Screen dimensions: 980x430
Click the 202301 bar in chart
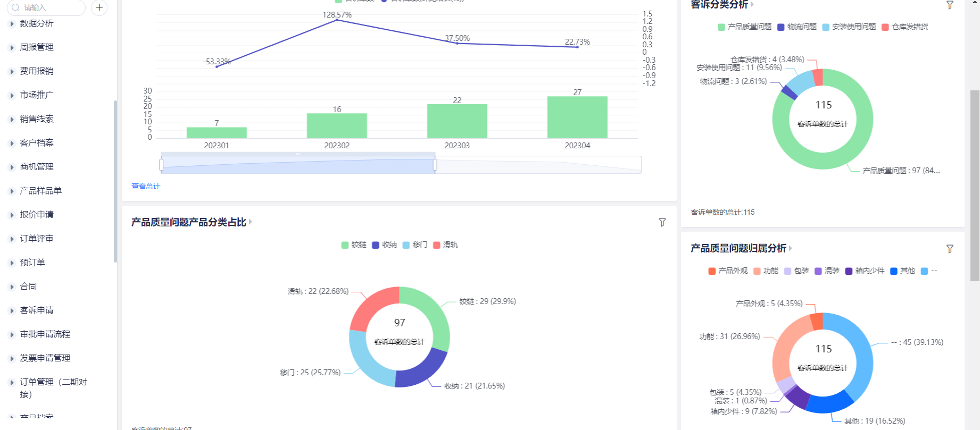coord(217,133)
